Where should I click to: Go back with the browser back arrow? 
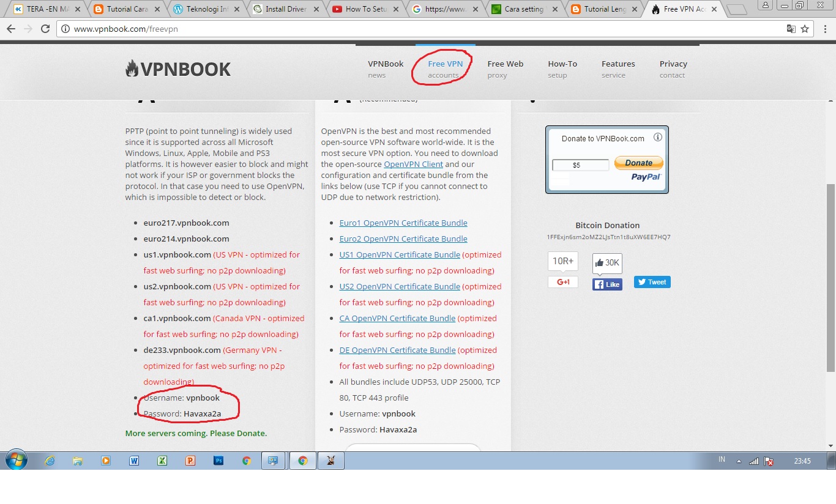pyautogui.click(x=11, y=29)
